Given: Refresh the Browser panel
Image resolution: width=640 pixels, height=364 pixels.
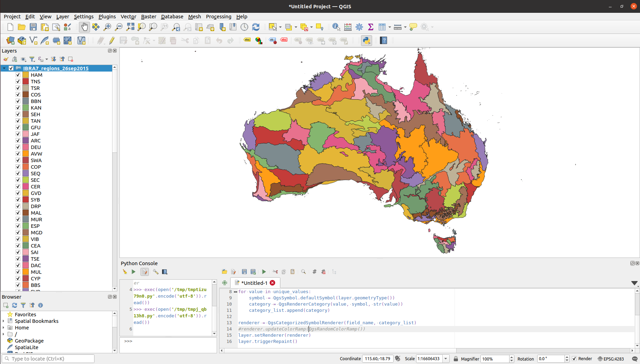Looking at the screenshot, I should (x=15, y=305).
